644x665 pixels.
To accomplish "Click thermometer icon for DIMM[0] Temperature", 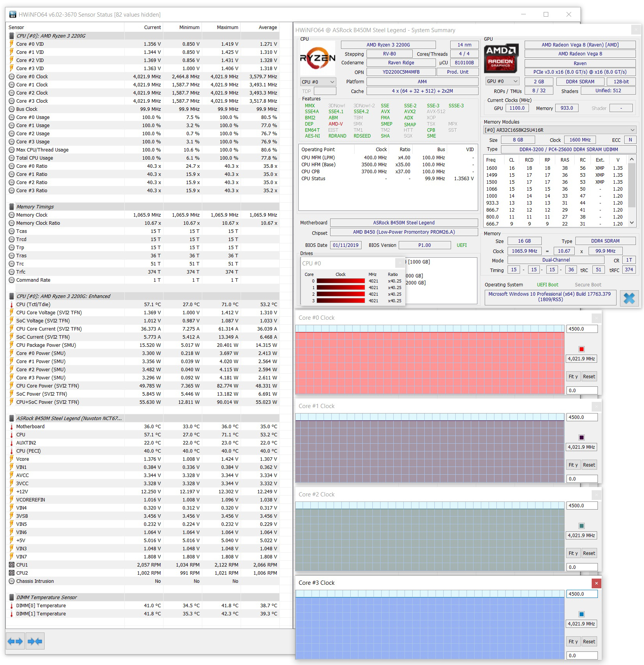I will click(12, 605).
